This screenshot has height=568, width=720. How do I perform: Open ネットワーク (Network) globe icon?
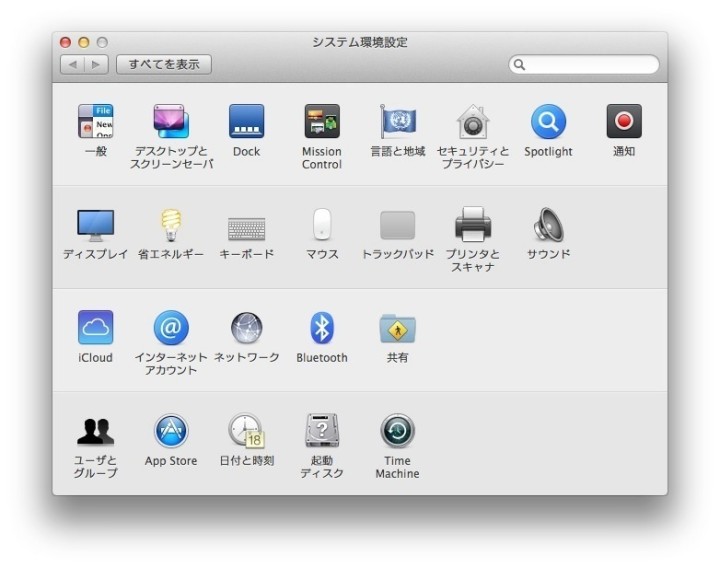click(x=247, y=327)
